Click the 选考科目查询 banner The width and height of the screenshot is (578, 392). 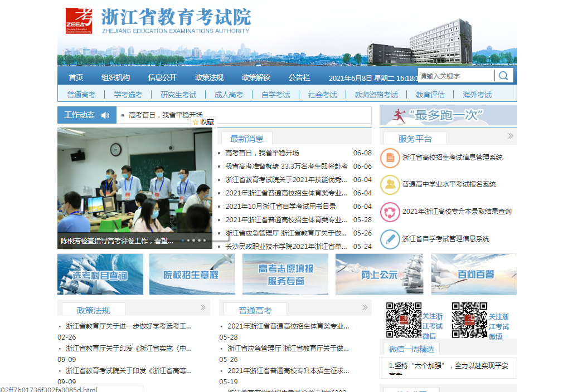pos(100,275)
